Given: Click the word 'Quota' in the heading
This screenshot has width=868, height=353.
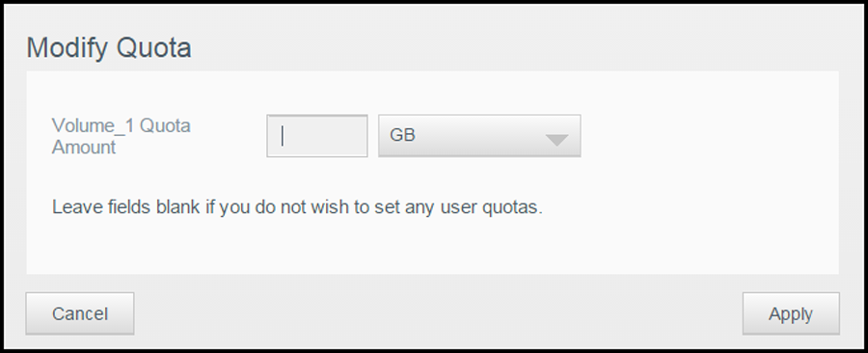Looking at the screenshot, I should (154, 48).
